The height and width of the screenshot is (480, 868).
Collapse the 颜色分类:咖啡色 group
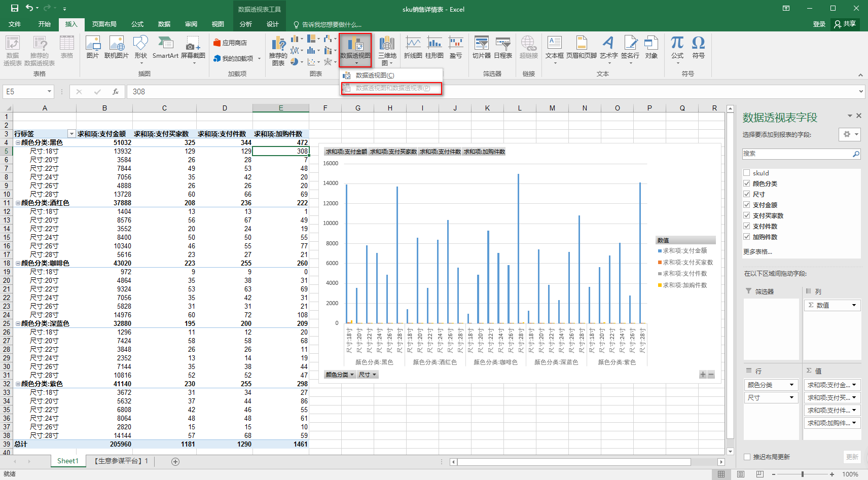[x=18, y=264]
